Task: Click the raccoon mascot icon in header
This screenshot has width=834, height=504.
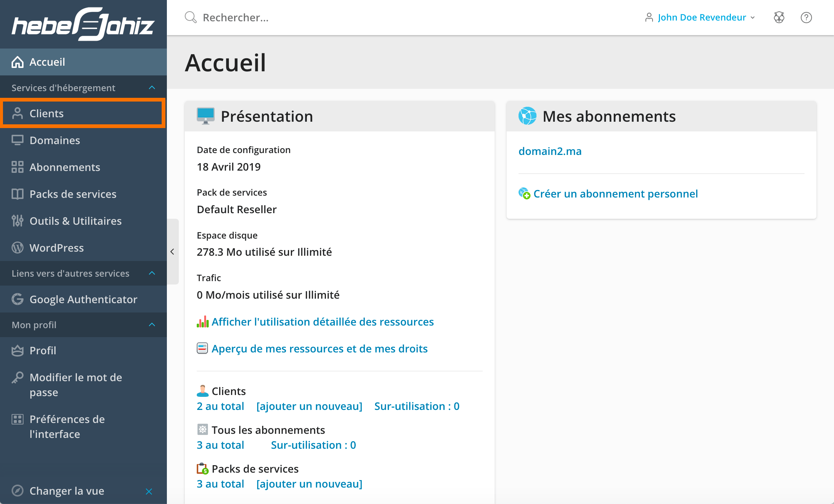Action: point(779,18)
